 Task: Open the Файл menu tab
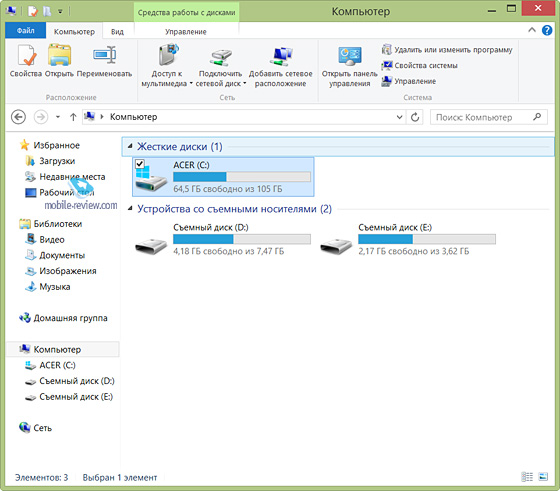pyautogui.click(x=25, y=31)
